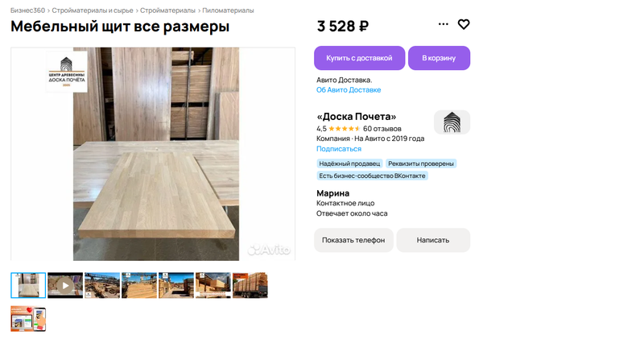Click the Показать телефон button
644x339 pixels.
click(x=353, y=240)
